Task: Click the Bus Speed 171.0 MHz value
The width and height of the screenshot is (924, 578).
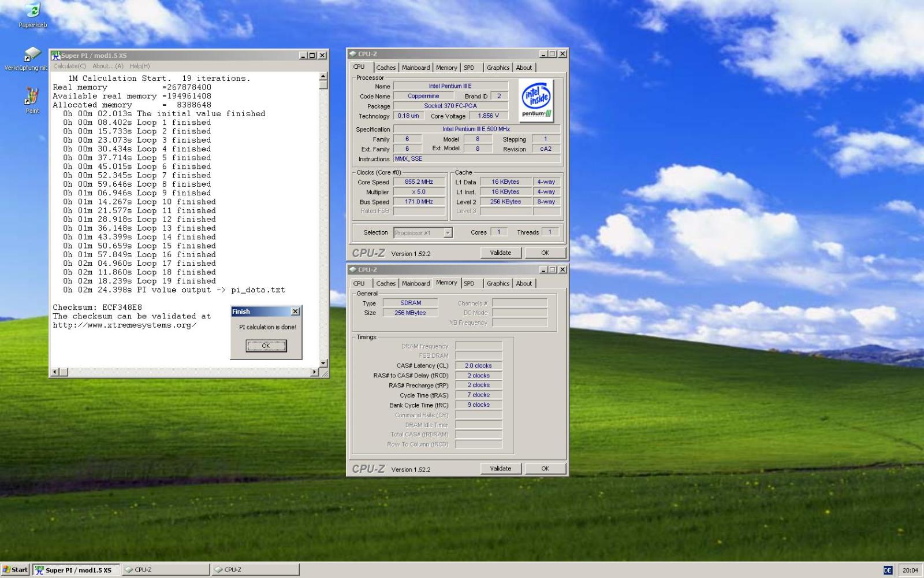Action: pos(419,202)
